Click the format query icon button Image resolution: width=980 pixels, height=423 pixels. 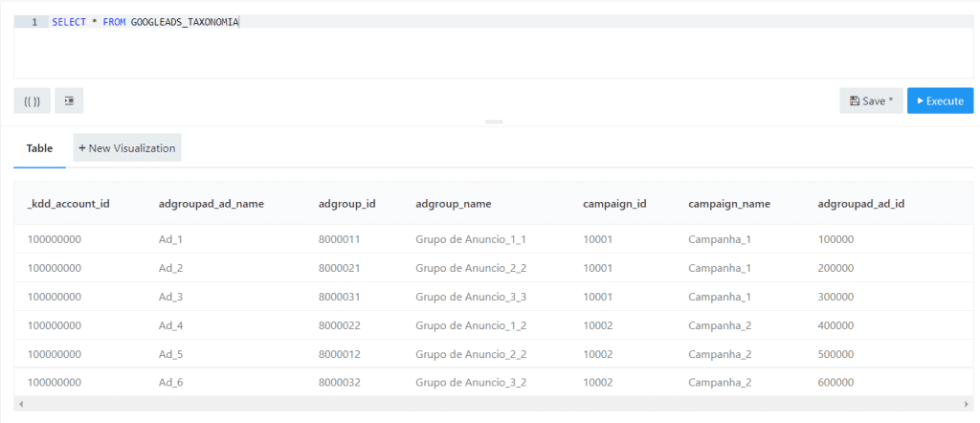(69, 100)
